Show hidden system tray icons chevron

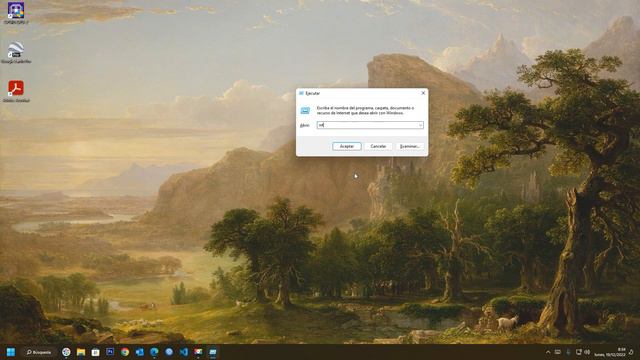coord(548,352)
